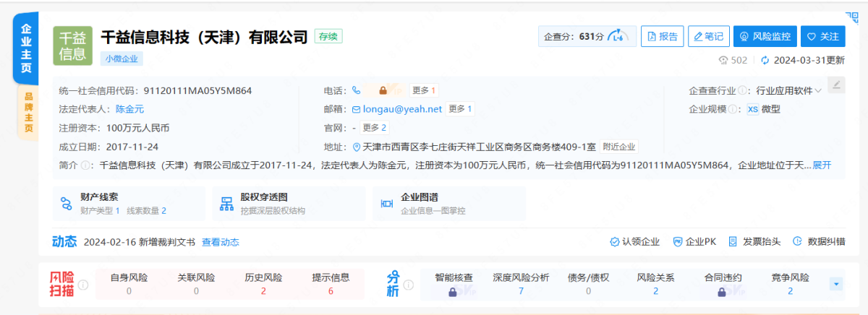Open 提示信息 with 6 items

(x=331, y=284)
